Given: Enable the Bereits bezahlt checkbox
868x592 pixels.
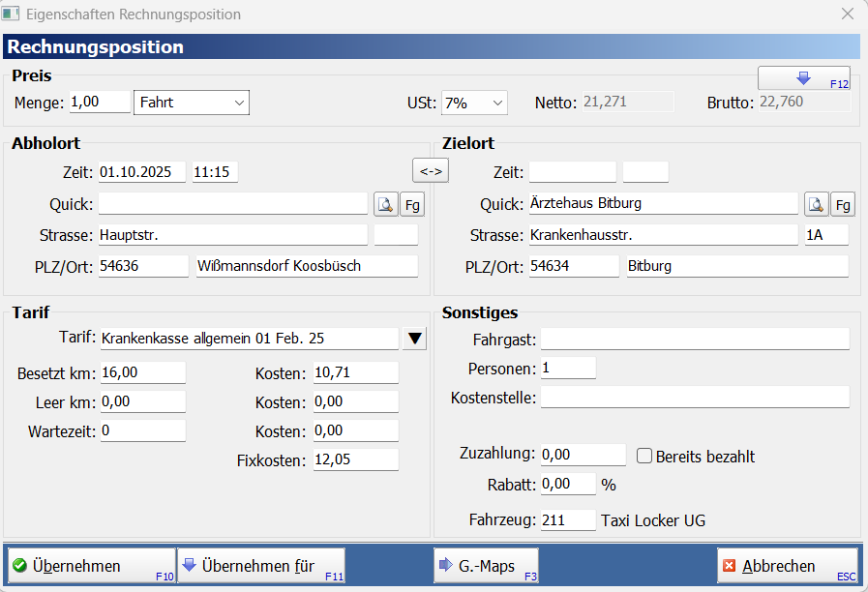Looking at the screenshot, I should coord(644,457).
